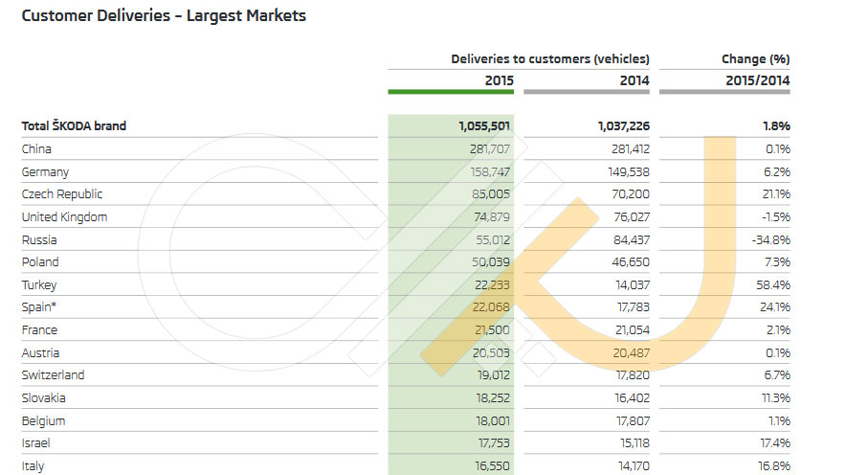Click the Belgium row label
868x475 pixels.
[x=43, y=420]
